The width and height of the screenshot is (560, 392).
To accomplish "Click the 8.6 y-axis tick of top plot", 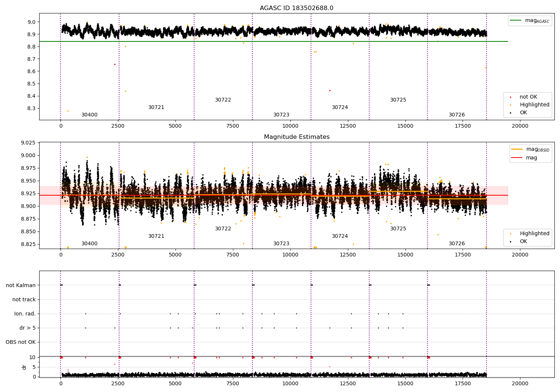I will [x=32, y=72].
